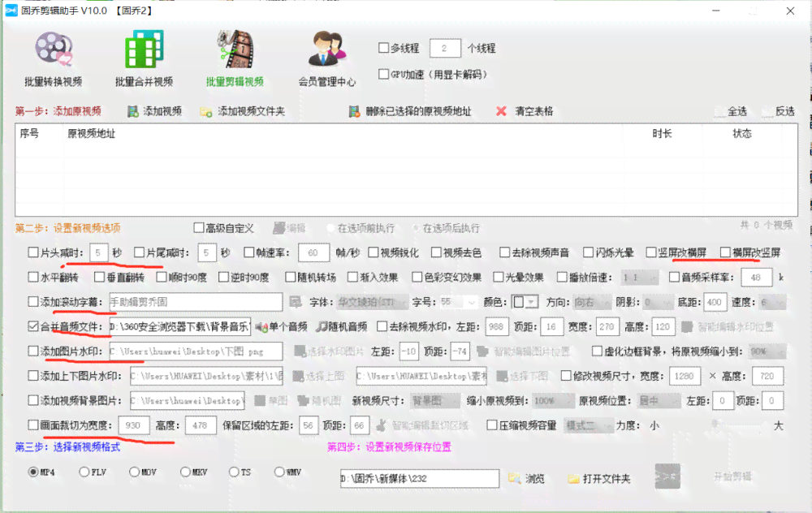Tick 竖屏改横屏 checkbox
This screenshot has height=513, width=812.
[651, 252]
